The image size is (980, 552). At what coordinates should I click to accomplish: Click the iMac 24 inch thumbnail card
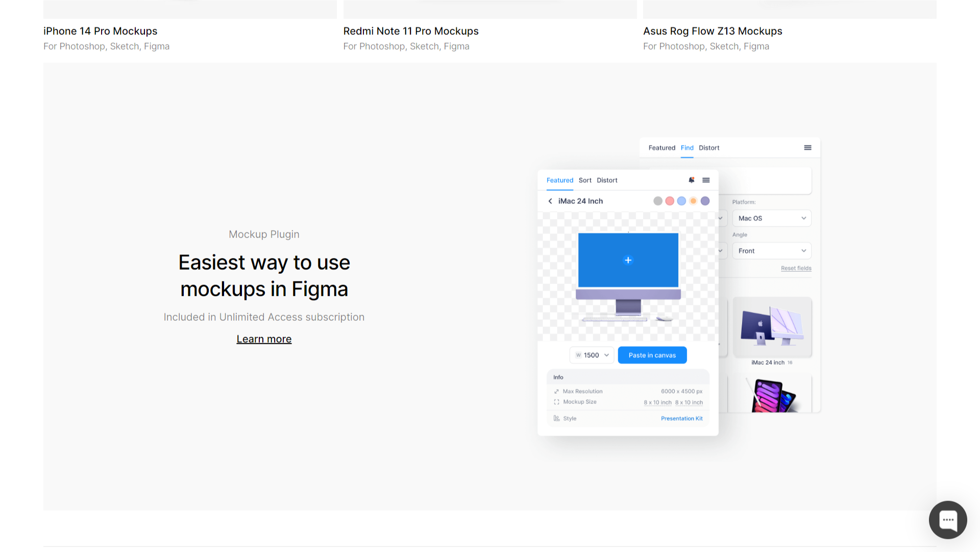pyautogui.click(x=772, y=327)
